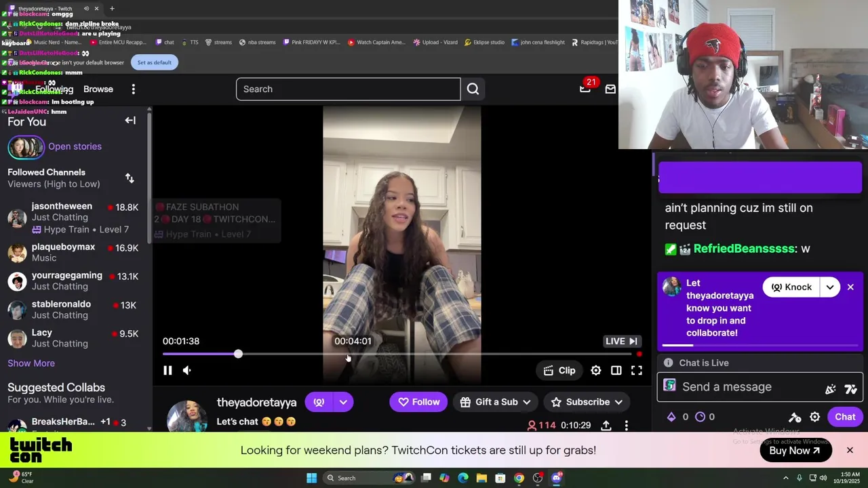Open the Bits balance icon

click(671, 417)
